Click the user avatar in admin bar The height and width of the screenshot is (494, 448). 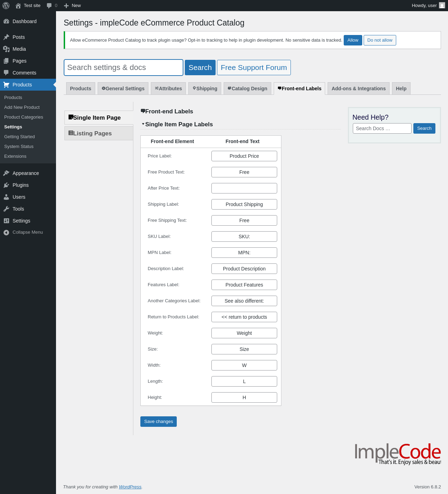[442, 5]
